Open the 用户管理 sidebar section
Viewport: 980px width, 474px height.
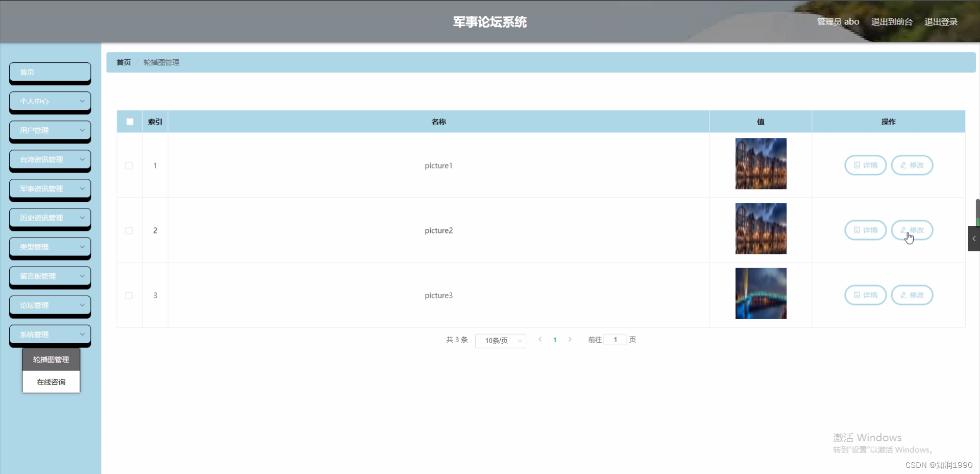click(50, 130)
